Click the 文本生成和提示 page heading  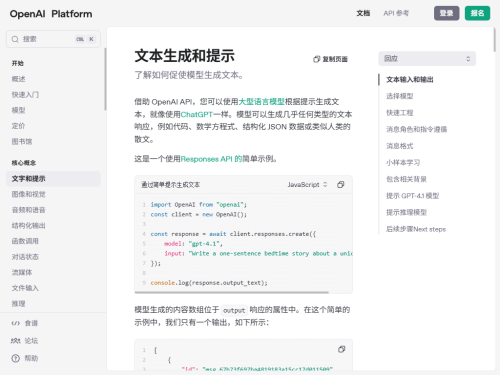185,56
